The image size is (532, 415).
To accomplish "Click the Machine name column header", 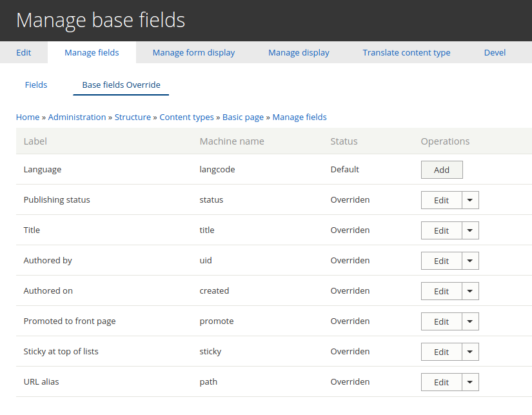I will tap(232, 141).
